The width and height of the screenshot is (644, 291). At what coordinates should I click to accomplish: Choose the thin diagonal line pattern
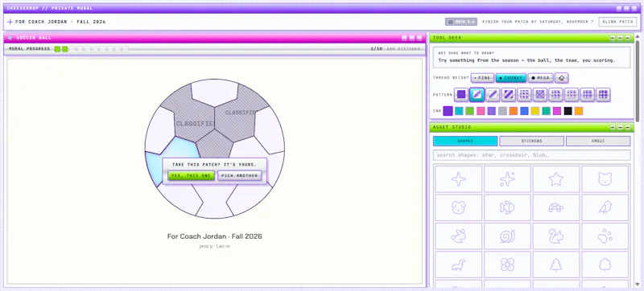[x=493, y=95]
